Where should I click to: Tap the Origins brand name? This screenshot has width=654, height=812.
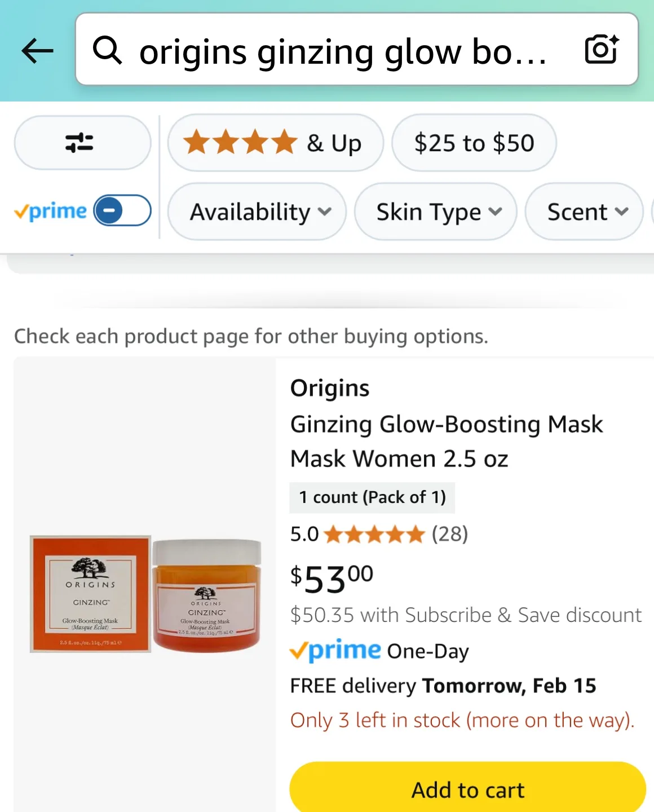[x=329, y=387]
